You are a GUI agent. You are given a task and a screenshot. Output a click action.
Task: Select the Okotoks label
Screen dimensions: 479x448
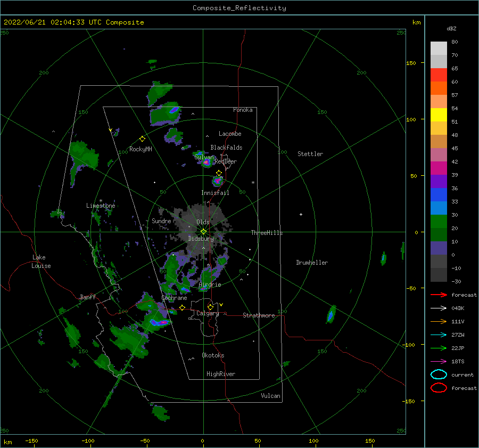point(213,355)
